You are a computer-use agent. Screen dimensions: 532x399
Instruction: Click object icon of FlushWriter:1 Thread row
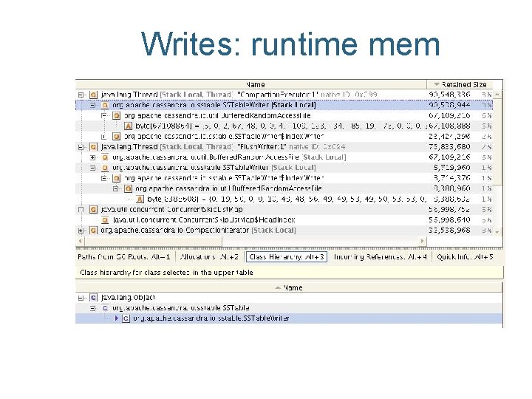click(93, 147)
